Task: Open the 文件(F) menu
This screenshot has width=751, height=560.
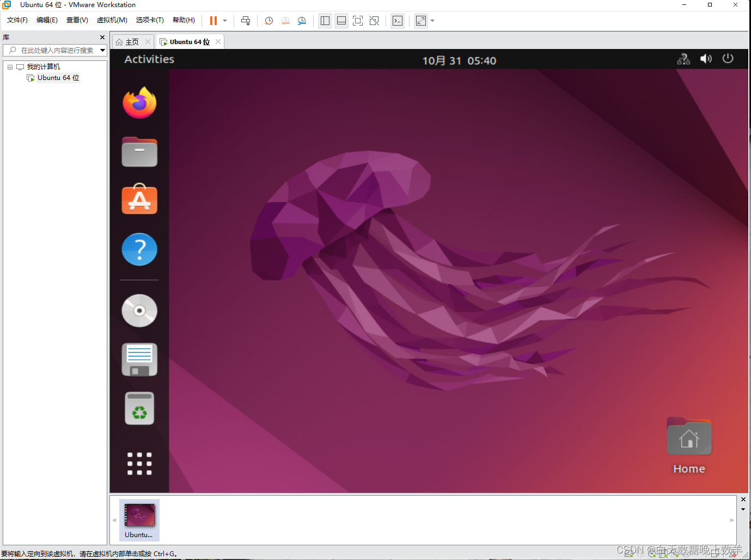Action: tap(17, 20)
